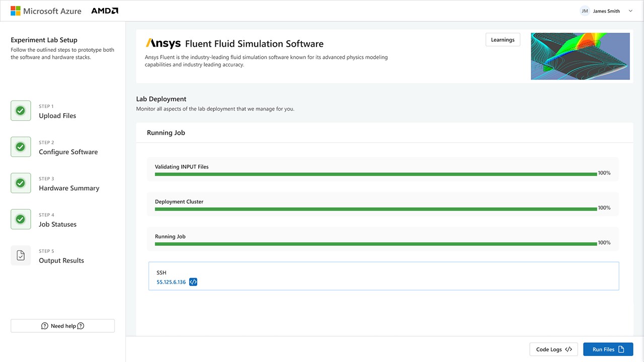Open the Upload Files step
Viewport: 644px width, 362px height.
click(x=57, y=116)
